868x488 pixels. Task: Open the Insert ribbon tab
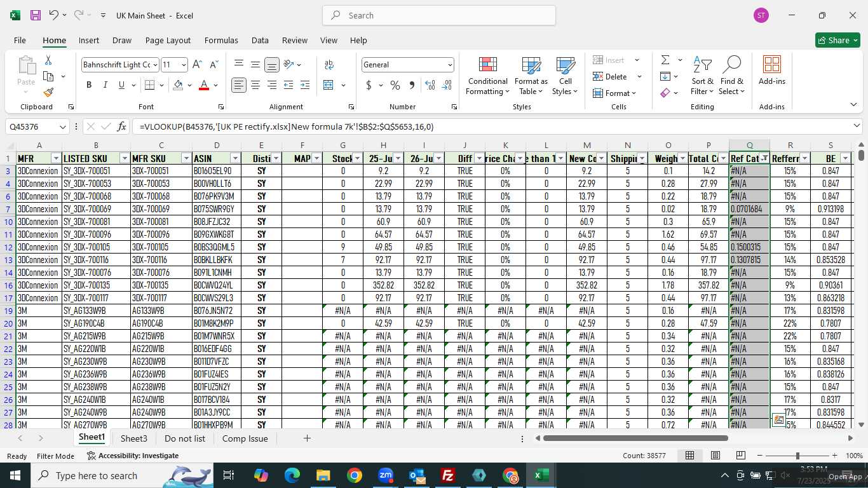tap(89, 40)
